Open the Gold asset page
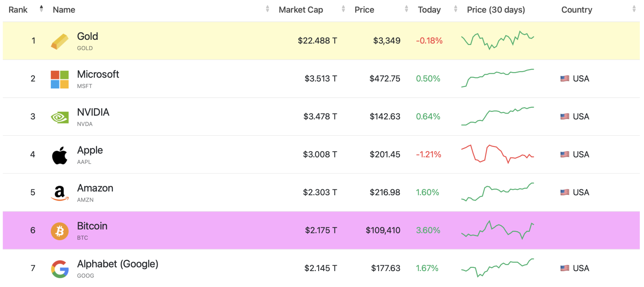 coord(88,36)
